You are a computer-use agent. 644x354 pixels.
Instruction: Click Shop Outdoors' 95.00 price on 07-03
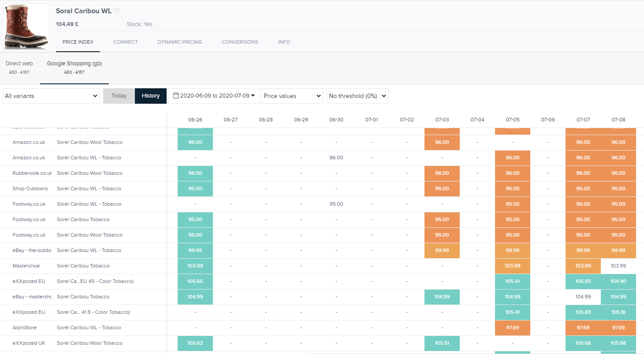tap(442, 189)
